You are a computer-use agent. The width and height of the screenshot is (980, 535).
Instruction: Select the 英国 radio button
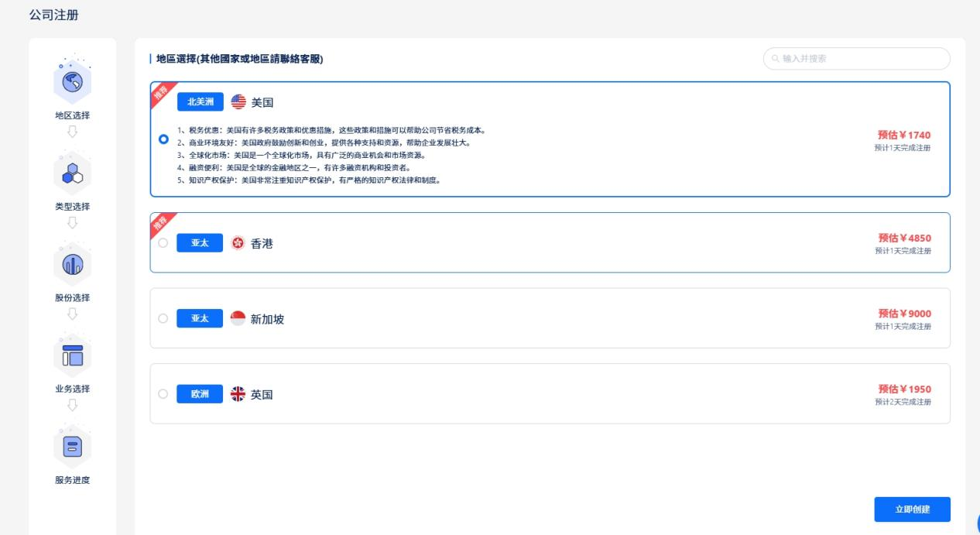pyautogui.click(x=163, y=394)
